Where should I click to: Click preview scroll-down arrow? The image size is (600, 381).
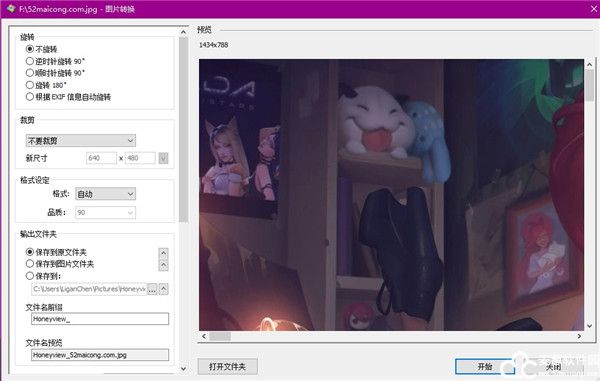pos(589,326)
